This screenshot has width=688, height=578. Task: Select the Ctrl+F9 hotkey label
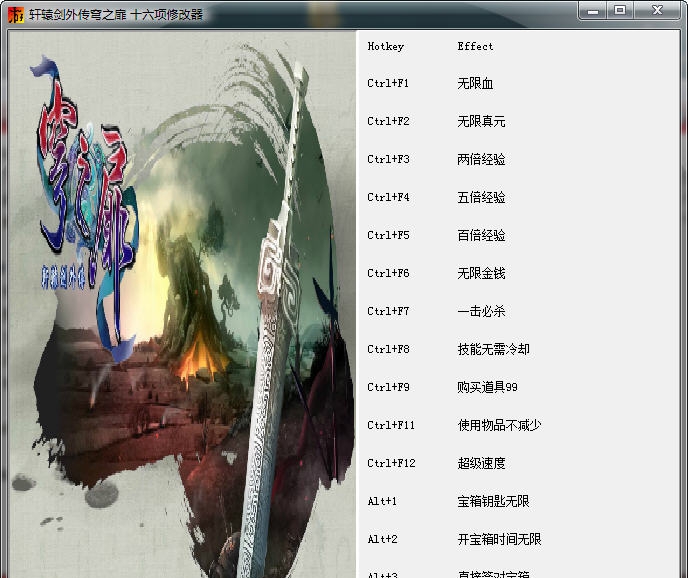[x=388, y=387]
